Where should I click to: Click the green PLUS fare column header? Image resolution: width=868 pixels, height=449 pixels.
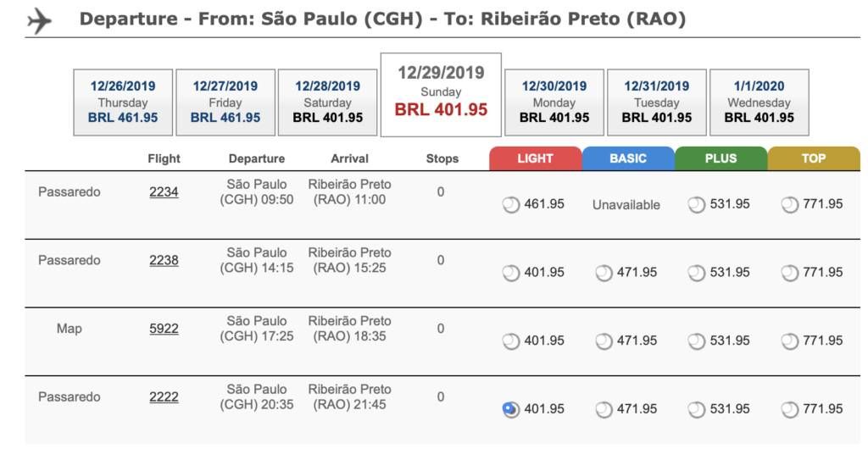point(721,158)
